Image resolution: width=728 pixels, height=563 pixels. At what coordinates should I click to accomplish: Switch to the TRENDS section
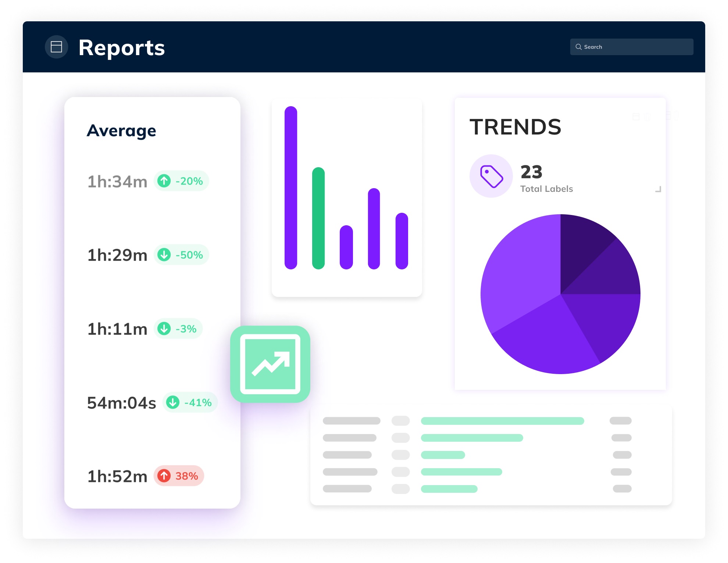516,128
